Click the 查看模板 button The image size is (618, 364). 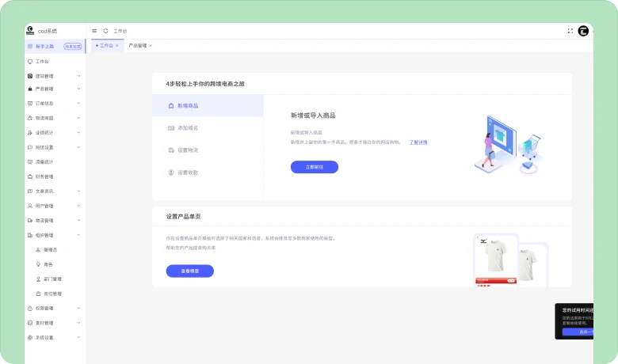pos(189,271)
